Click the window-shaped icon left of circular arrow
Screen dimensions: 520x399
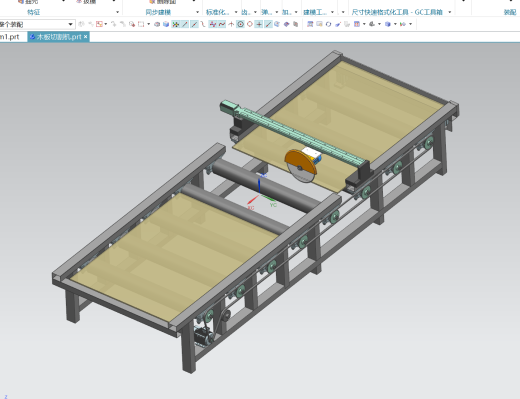coord(319,24)
